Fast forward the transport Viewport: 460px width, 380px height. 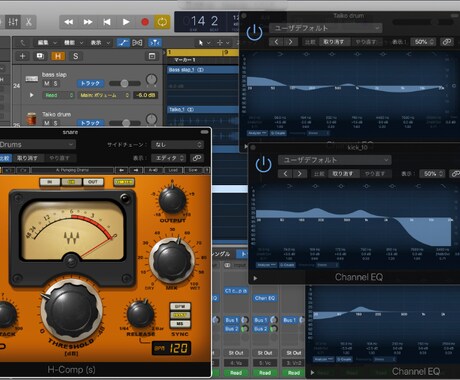coord(88,22)
